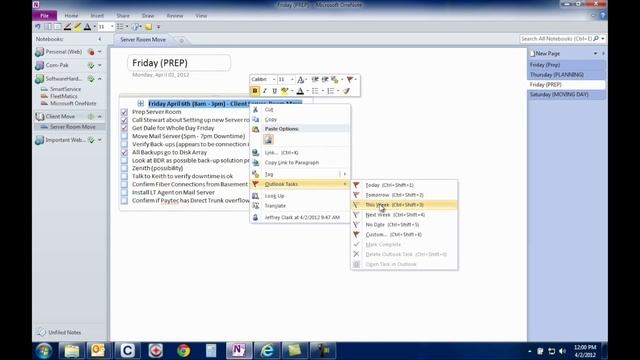Open Unfiled Notes
This screenshot has width=640, height=360.
tap(59, 332)
